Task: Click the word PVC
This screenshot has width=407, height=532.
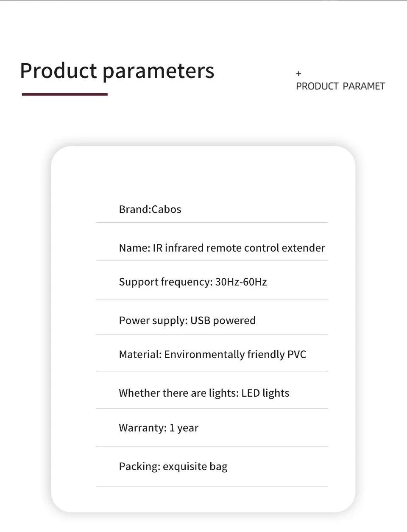Action: 297,355
